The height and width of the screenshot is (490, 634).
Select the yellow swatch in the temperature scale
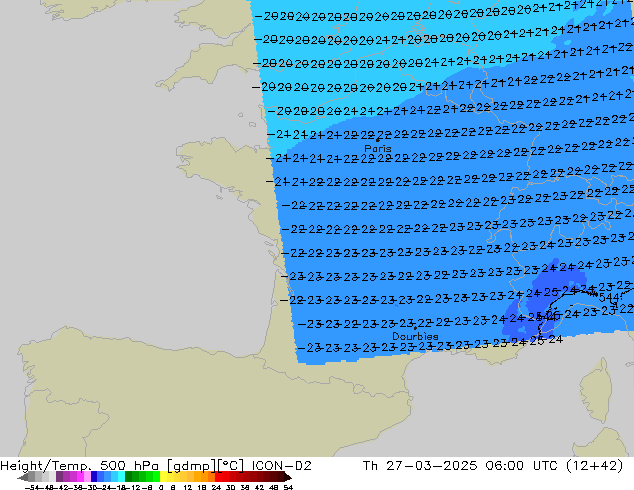click(x=163, y=477)
